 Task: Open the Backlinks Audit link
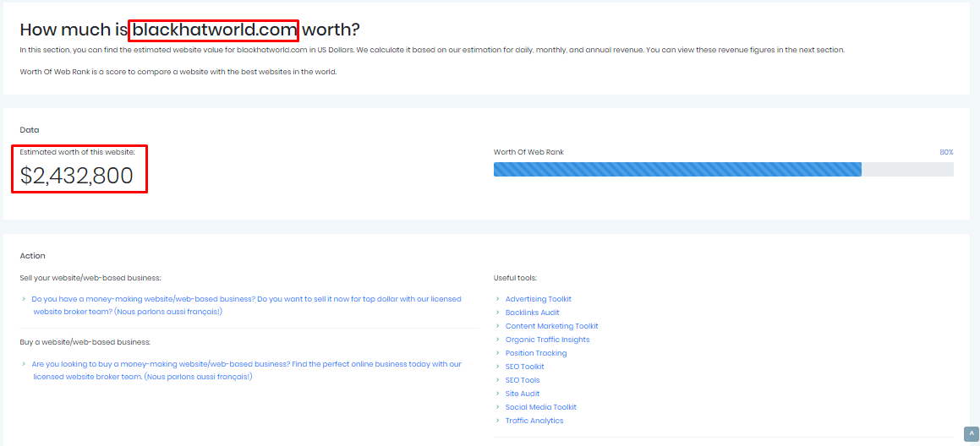pos(533,313)
